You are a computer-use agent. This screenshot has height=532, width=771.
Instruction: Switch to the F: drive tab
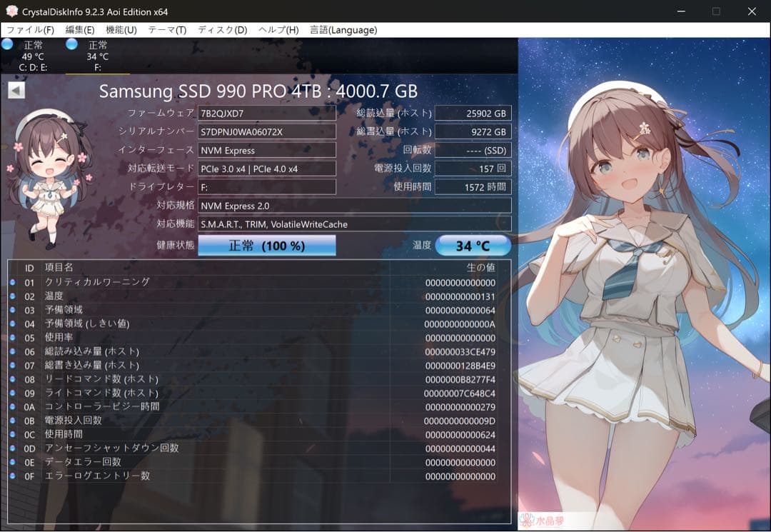pos(96,57)
